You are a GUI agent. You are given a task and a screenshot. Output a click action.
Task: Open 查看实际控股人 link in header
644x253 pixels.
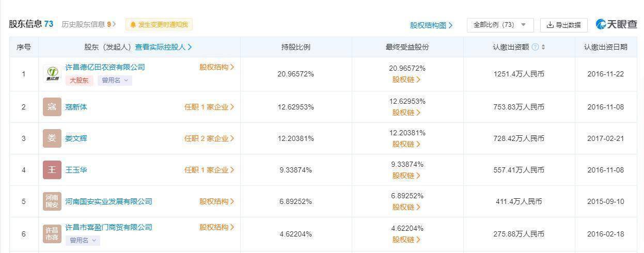[x=164, y=47]
